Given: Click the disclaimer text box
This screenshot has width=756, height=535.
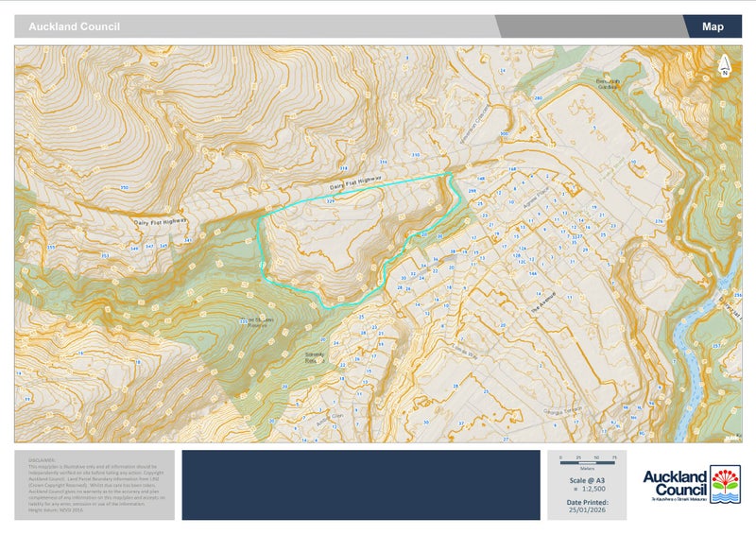Looking at the screenshot, I should (x=94, y=484).
